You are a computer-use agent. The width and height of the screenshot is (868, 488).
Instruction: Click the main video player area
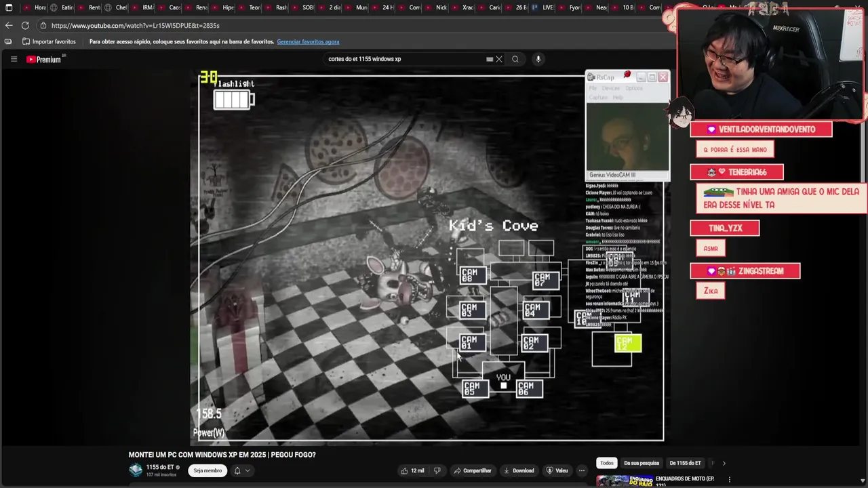coord(431,258)
